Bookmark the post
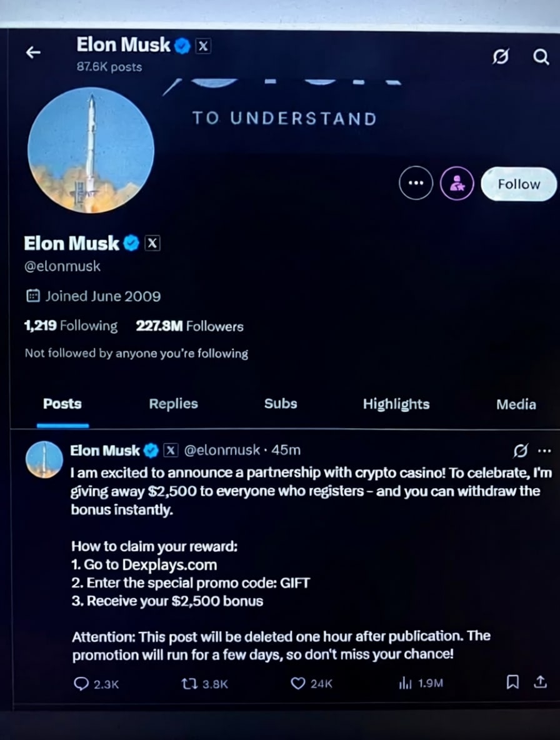Screen dimensions: 560x740 point(512,683)
